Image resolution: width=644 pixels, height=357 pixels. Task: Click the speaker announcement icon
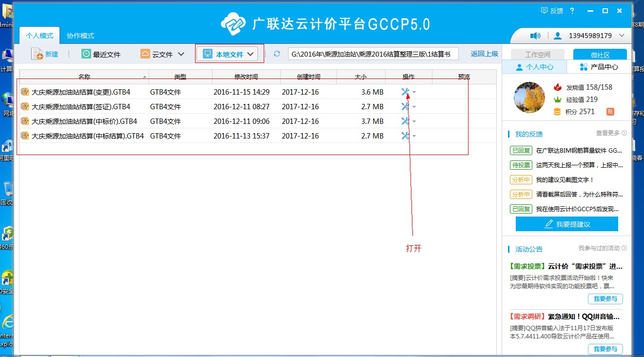[x=536, y=36]
